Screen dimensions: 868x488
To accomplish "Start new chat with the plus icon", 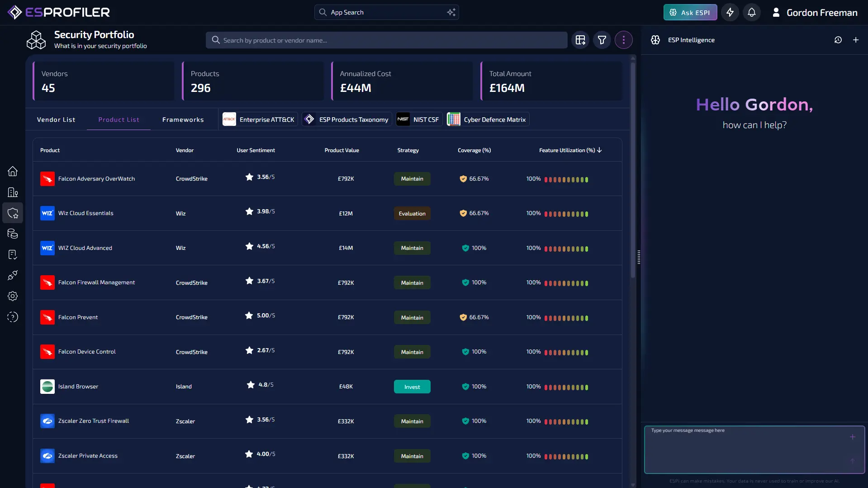I will 856,40.
